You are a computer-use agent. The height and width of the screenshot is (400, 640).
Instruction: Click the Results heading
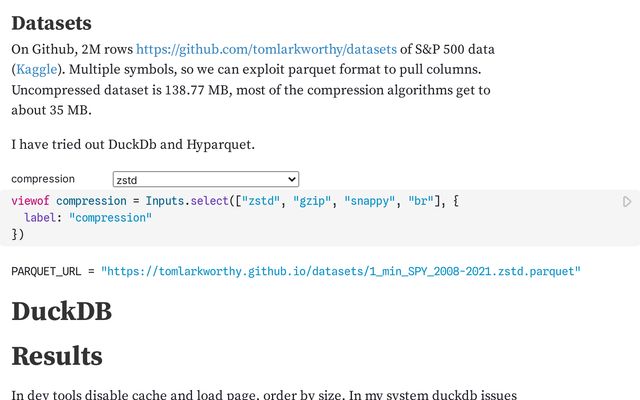57,356
